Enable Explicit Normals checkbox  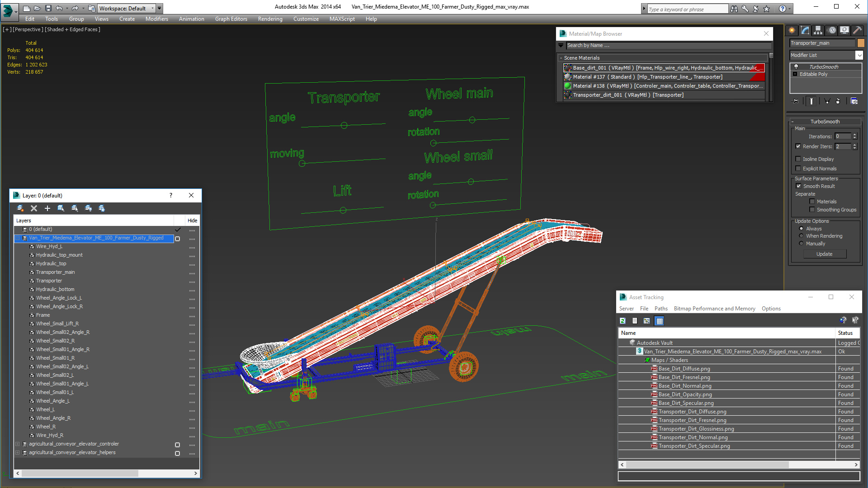[798, 169]
